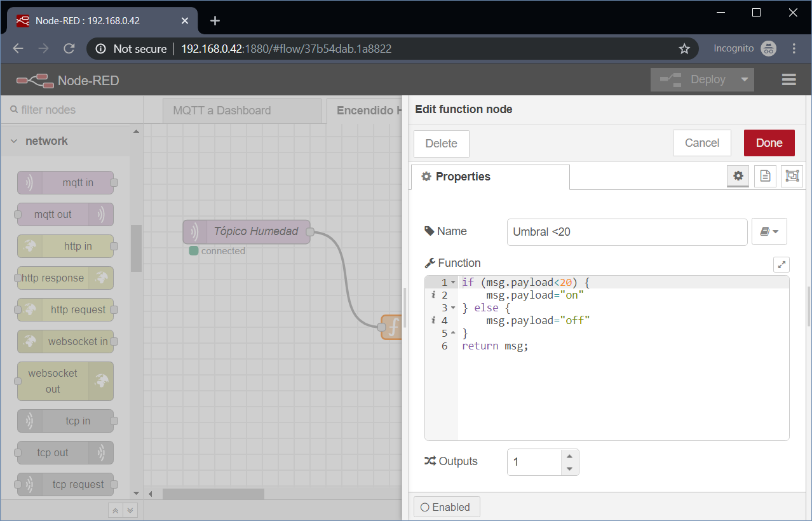Click the Delete button in editor
This screenshot has height=521, width=812.
click(x=442, y=144)
